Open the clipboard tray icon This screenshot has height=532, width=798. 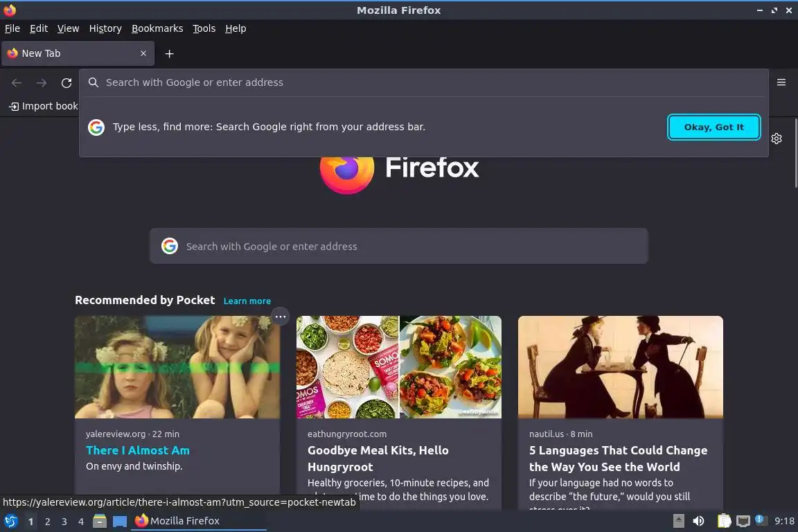pos(724,521)
